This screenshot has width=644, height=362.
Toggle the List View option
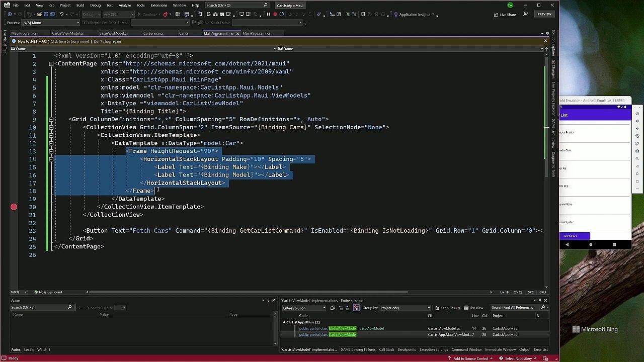click(473, 308)
